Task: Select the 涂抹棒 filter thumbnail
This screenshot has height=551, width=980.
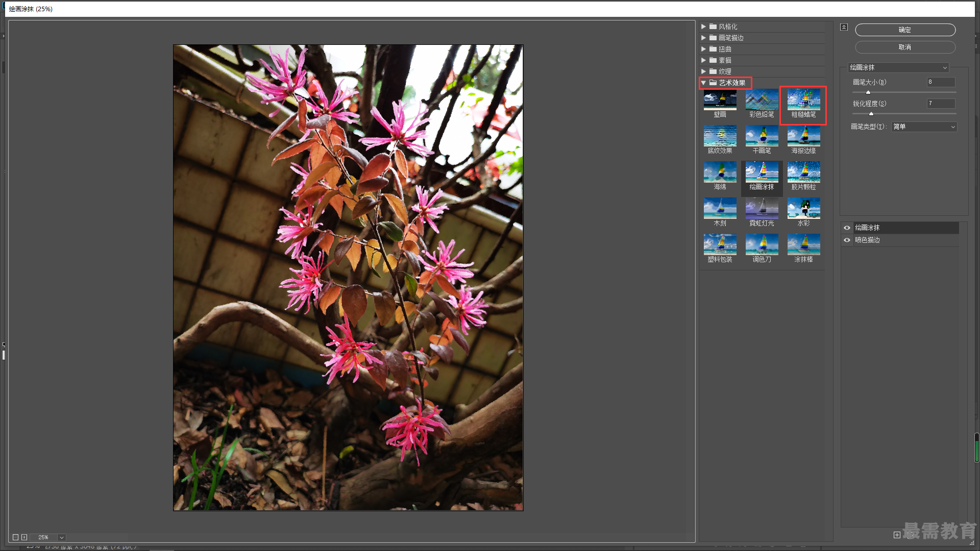Action: coord(803,245)
